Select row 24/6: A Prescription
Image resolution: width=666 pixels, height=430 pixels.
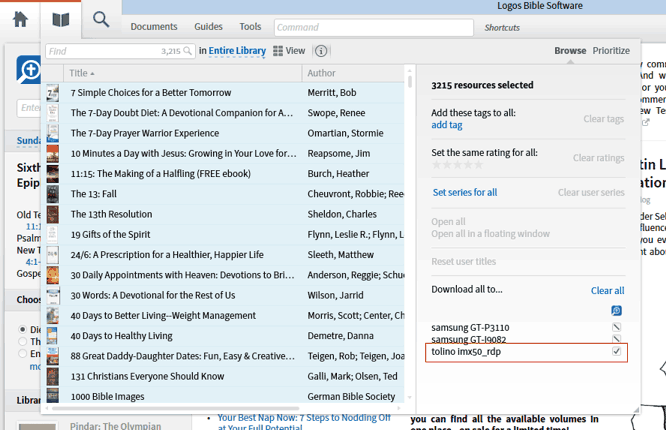225,255
